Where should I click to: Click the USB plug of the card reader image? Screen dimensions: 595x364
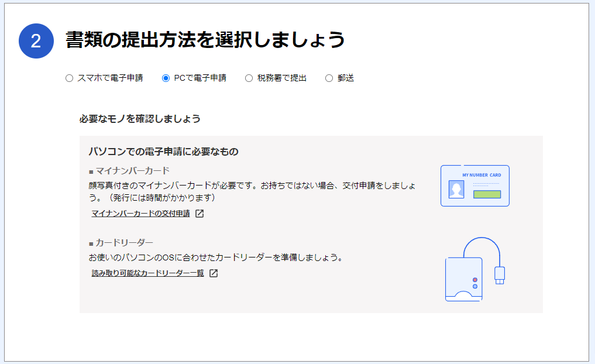pyautogui.click(x=499, y=274)
